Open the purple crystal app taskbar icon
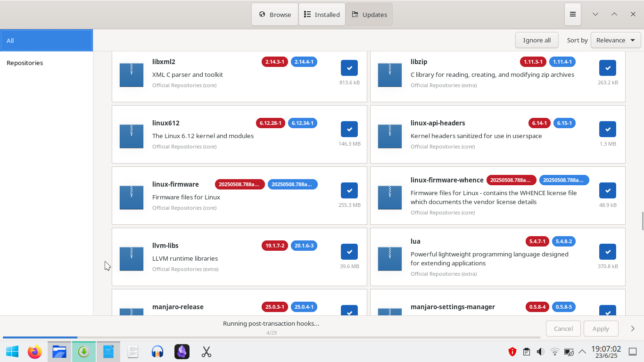 182,352
